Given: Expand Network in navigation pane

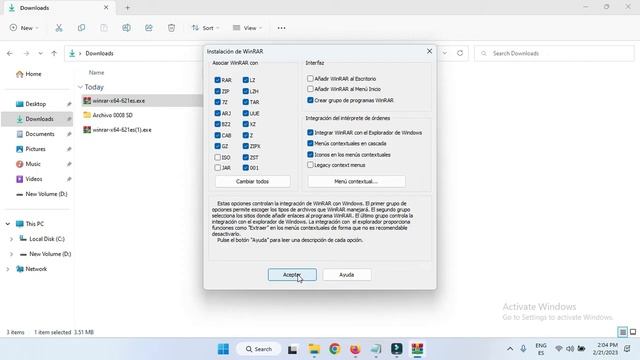Looking at the screenshot, I should (8, 269).
